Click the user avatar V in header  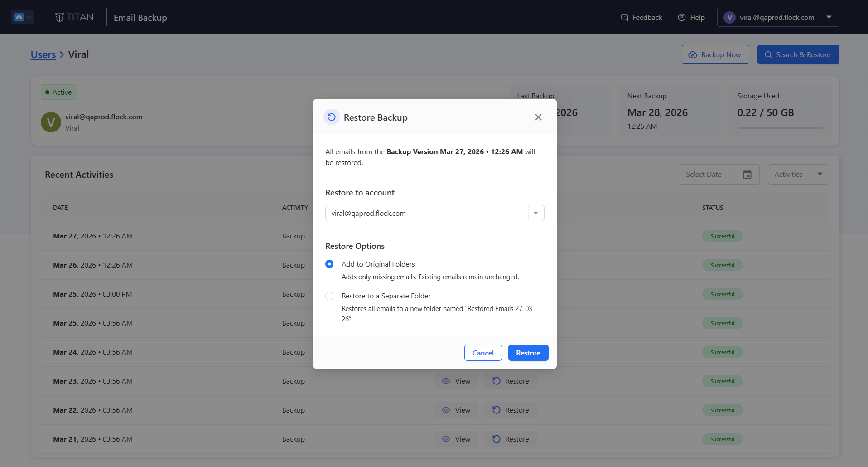[x=729, y=18]
